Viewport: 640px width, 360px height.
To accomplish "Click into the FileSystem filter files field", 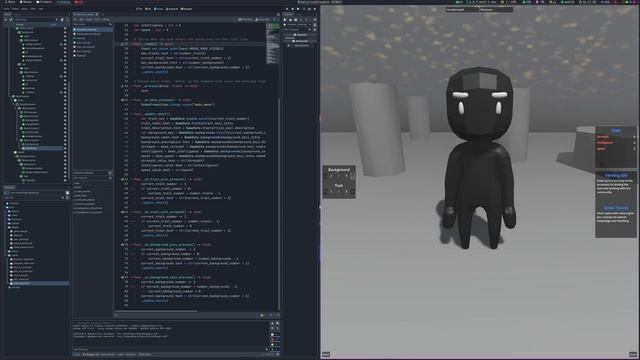I will pos(33,198).
